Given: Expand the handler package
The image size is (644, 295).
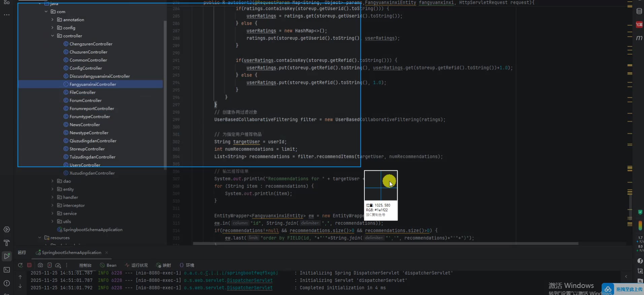Looking at the screenshot, I should click(53, 197).
